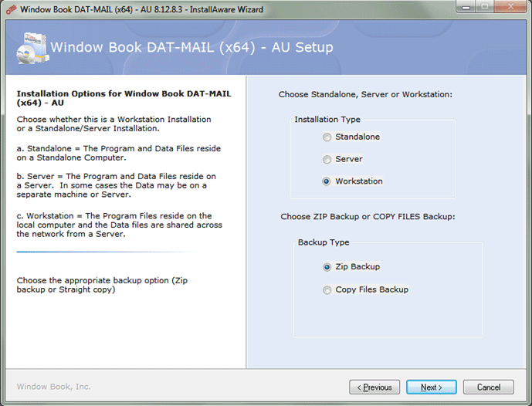Click the window title bar text
This screenshot has height=406, width=532.
(x=141, y=9)
